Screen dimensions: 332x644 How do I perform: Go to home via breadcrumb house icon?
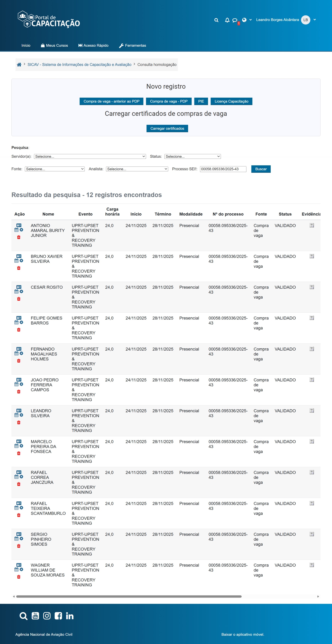(x=19, y=65)
